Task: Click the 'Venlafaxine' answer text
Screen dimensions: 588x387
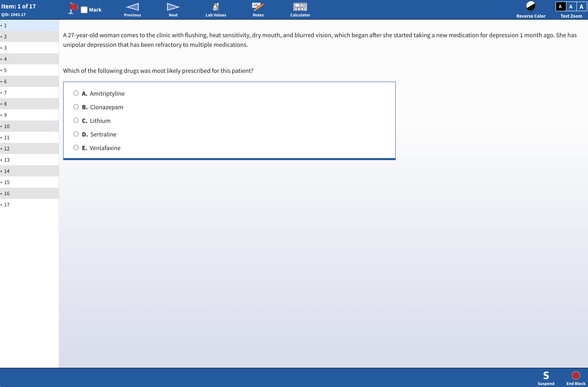Action: tap(105, 148)
